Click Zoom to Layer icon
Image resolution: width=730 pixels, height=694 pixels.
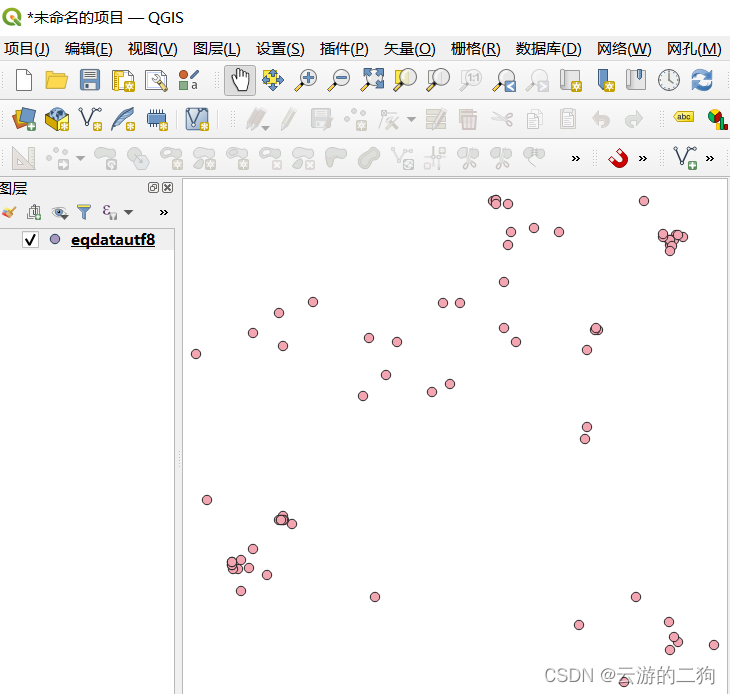(x=438, y=80)
